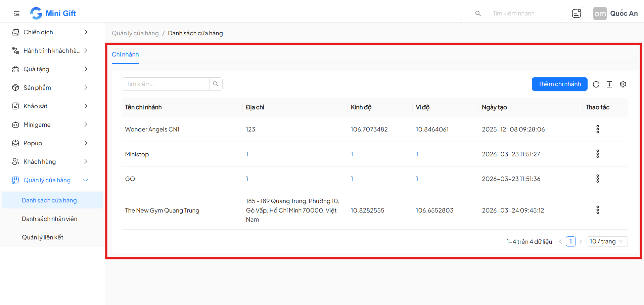
Task: Reload the branch table with refresh icon
Action: click(596, 84)
